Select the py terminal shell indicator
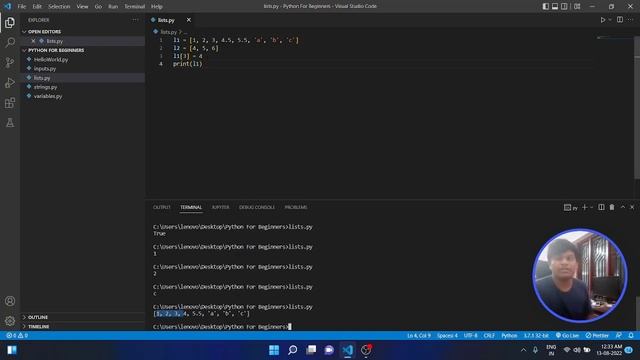This screenshot has width=640, height=360. (571, 208)
